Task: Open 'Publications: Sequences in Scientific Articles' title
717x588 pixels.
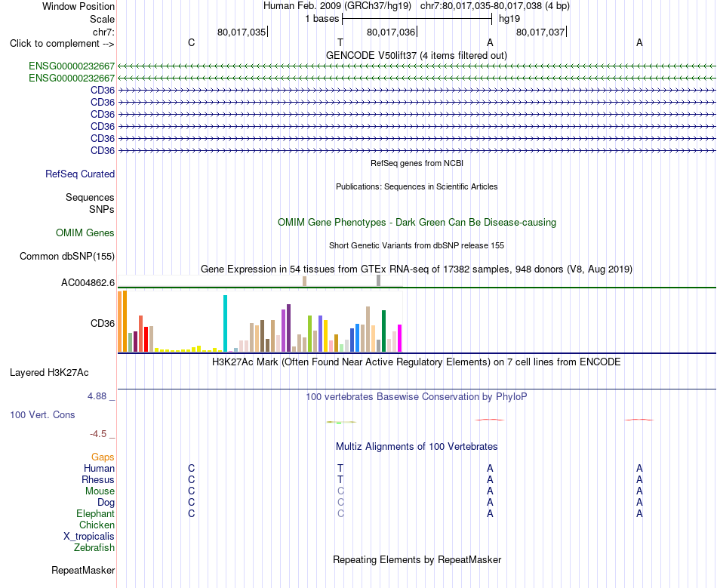Action: pyautogui.click(x=417, y=186)
